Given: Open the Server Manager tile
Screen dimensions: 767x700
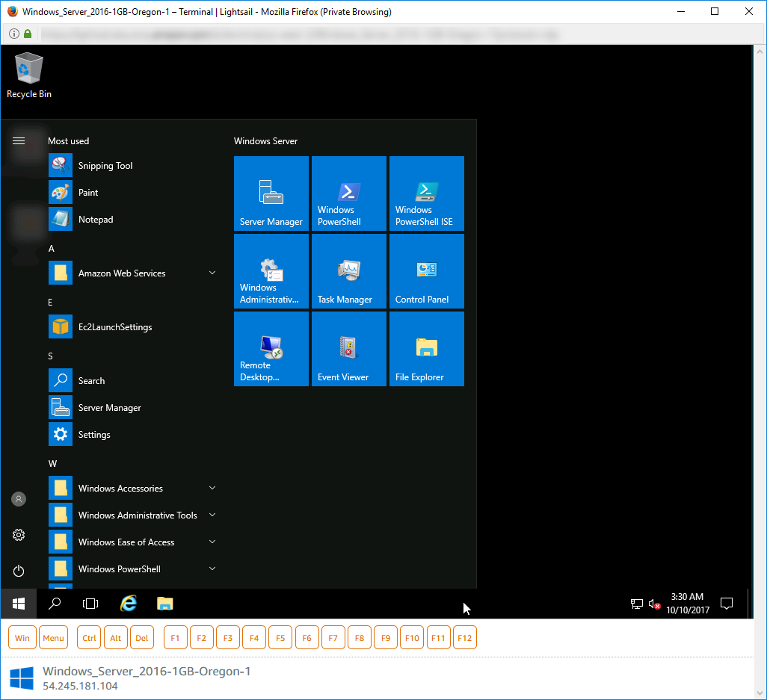Looking at the screenshot, I should 271,193.
